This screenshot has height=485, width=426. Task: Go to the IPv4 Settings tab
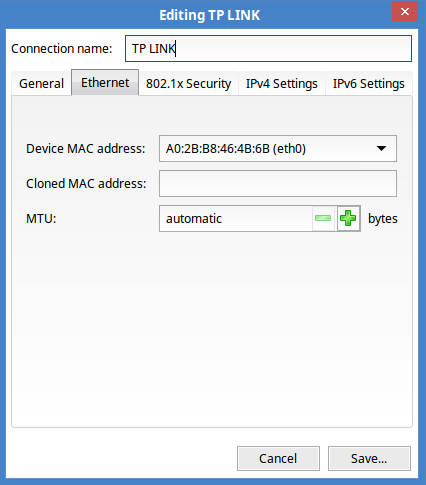(282, 84)
